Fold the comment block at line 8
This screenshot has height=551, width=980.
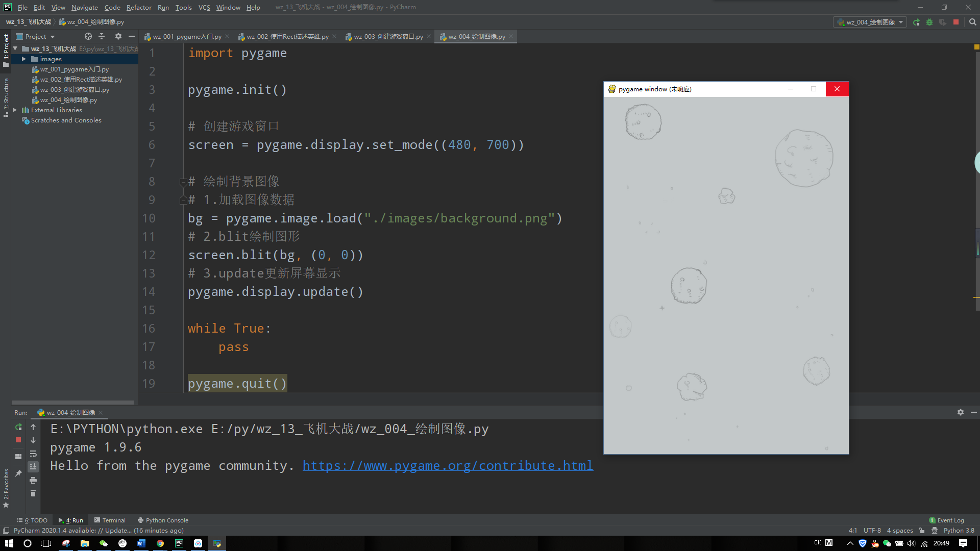point(183,182)
